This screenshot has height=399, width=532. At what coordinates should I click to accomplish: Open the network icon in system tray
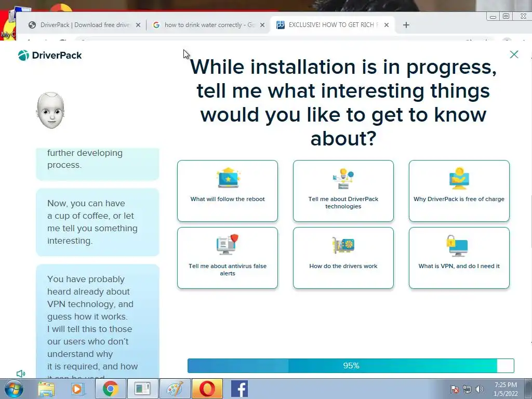(467, 389)
